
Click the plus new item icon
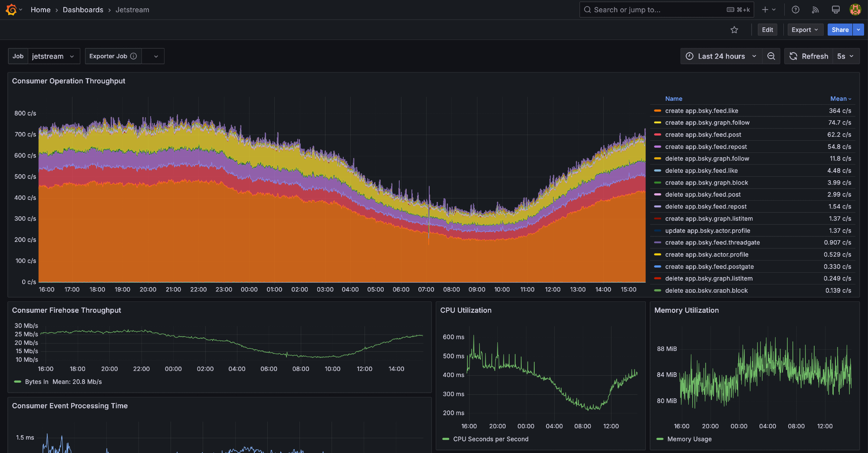(x=765, y=10)
